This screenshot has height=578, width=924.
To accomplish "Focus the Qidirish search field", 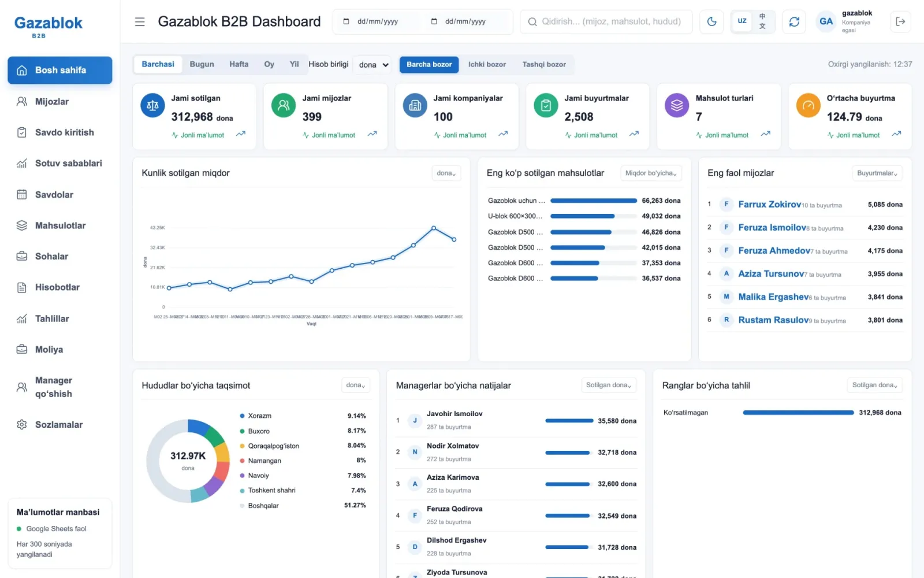I will coord(606,22).
